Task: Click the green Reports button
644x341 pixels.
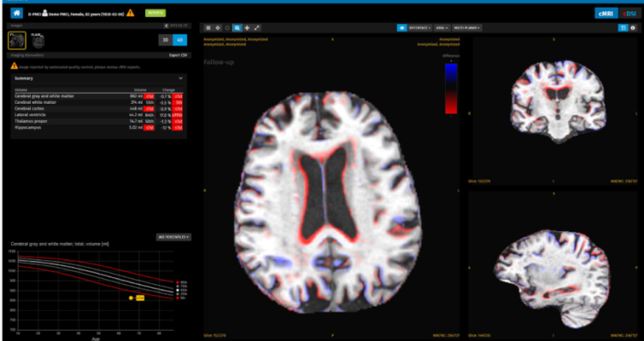Action: pyautogui.click(x=155, y=13)
